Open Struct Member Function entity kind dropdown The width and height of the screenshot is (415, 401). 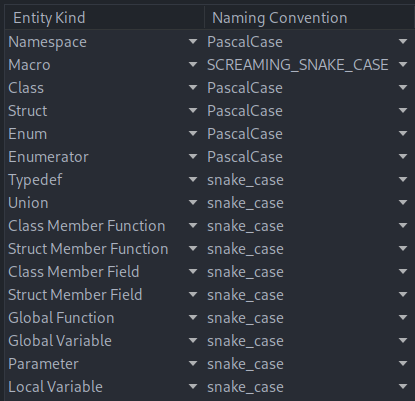104,249
